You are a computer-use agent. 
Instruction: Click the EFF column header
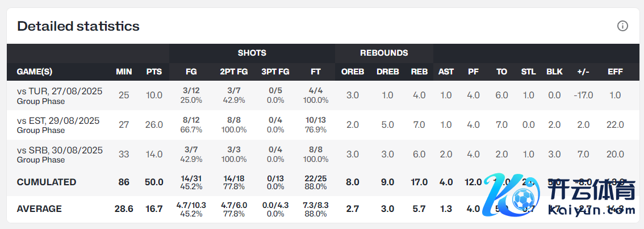615,72
